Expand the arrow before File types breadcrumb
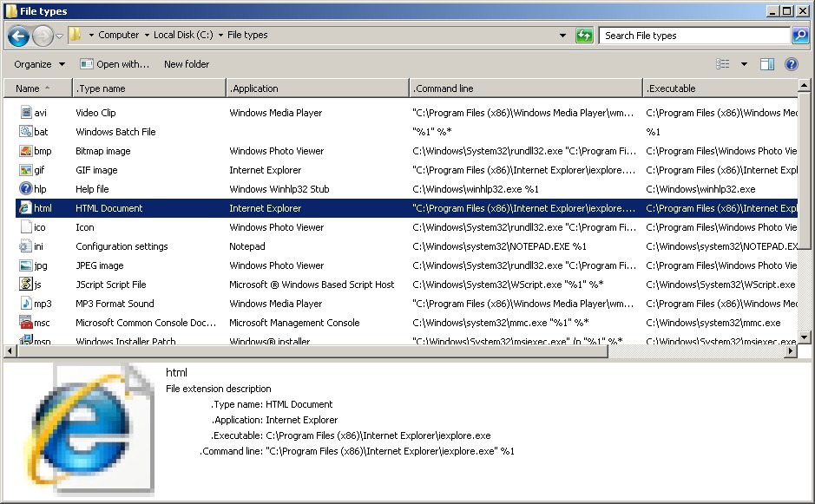The height and width of the screenshot is (504, 815). click(x=221, y=36)
